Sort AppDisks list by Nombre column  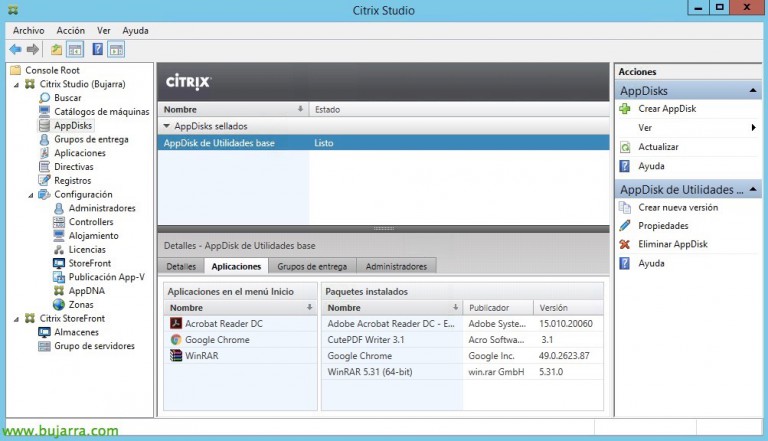pyautogui.click(x=233, y=109)
